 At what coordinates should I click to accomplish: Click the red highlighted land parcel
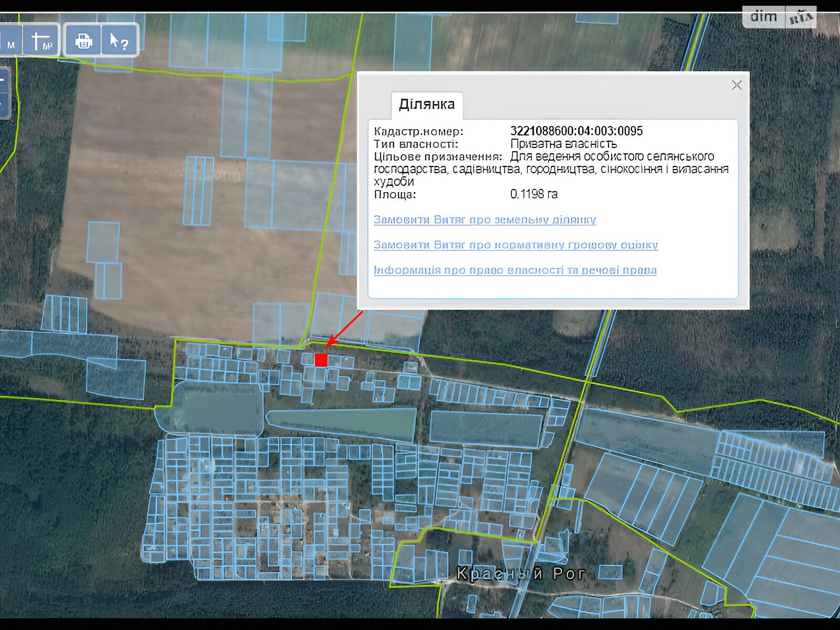click(321, 360)
